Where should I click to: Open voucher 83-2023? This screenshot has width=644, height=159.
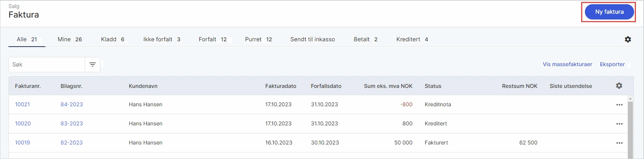tap(72, 123)
